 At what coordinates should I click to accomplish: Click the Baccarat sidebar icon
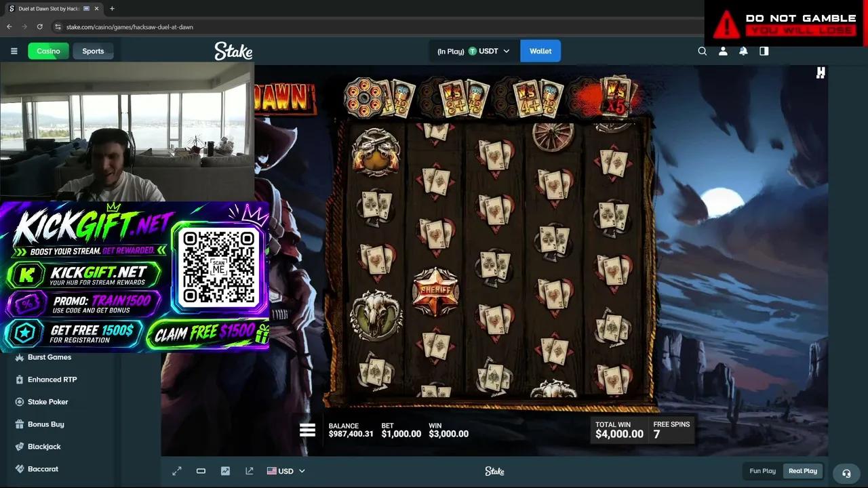[x=20, y=469]
